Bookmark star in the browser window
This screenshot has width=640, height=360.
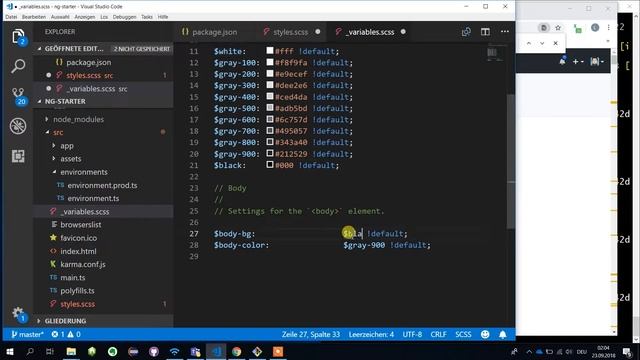coord(558,28)
